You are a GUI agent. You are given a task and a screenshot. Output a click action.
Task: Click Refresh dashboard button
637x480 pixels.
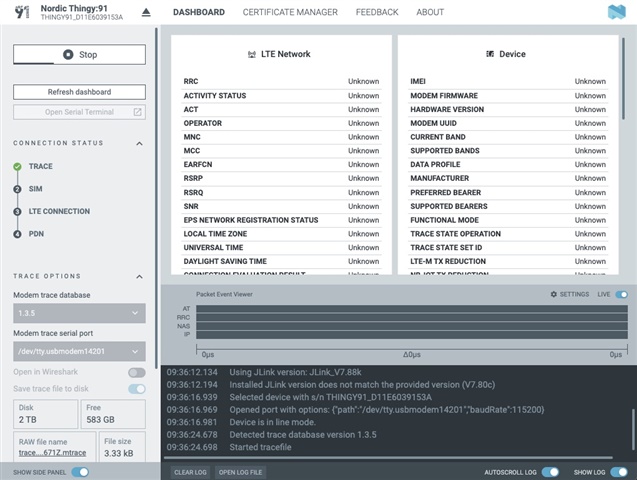(79, 92)
